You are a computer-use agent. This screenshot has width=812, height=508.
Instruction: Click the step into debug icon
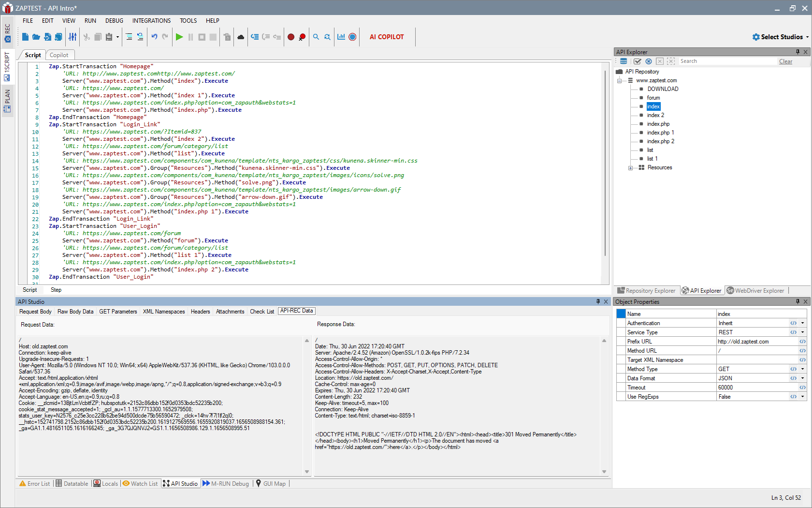[x=255, y=37]
